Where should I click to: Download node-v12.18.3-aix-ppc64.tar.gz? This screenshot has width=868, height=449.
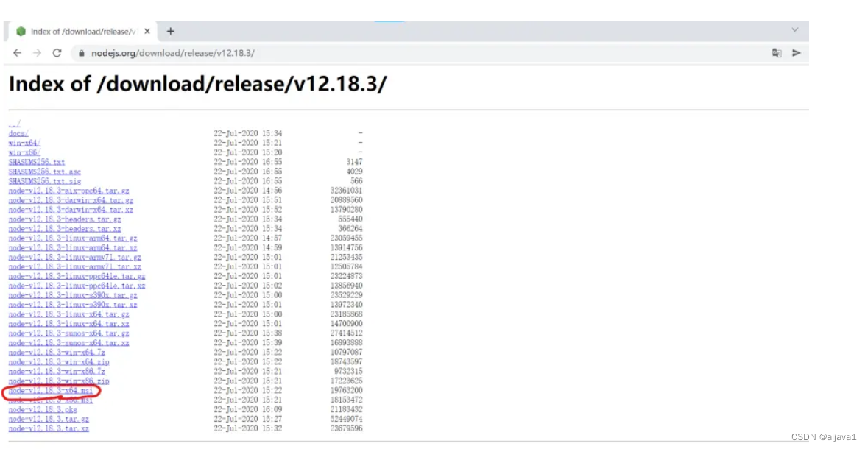[68, 191]
